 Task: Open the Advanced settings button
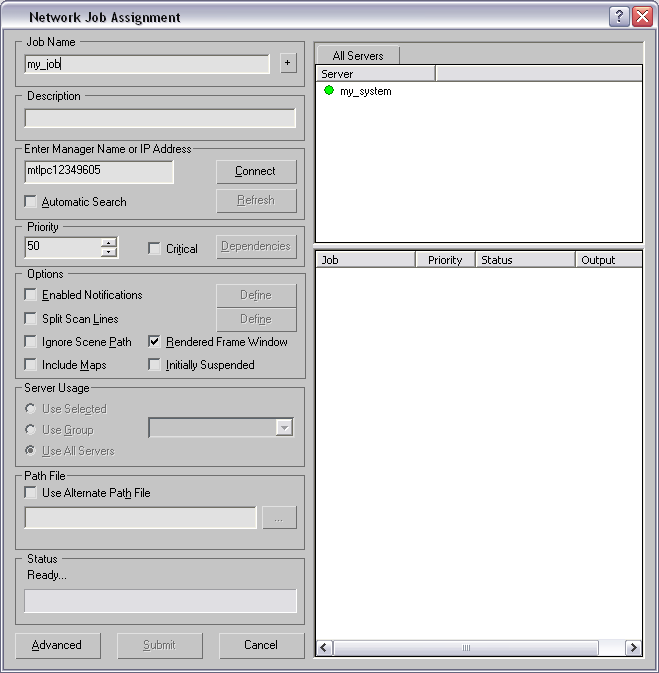coord(58,645)
